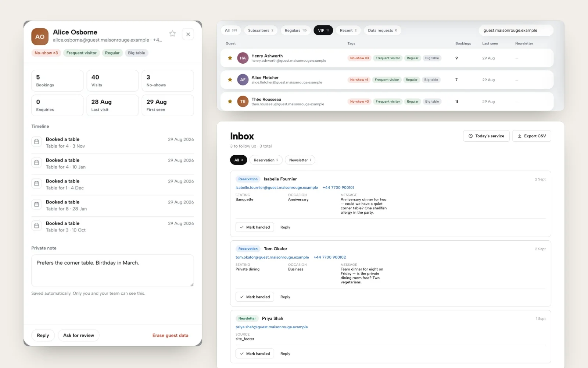This screenshot has height=368, width=588.
Task: Show Recent guests filter
Action: 348,31
